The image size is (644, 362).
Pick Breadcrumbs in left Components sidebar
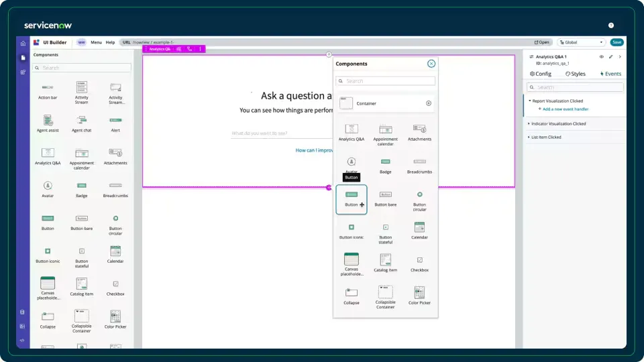tap(115, 190)
